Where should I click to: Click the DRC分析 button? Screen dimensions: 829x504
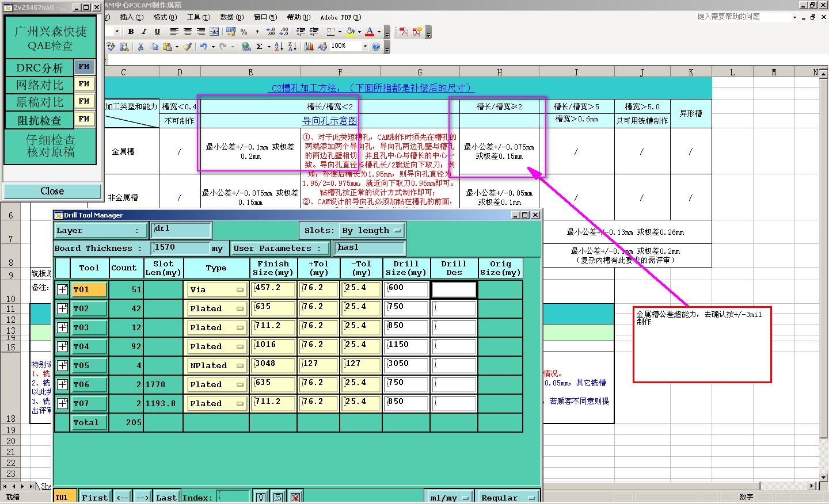[x=39, y=67]
